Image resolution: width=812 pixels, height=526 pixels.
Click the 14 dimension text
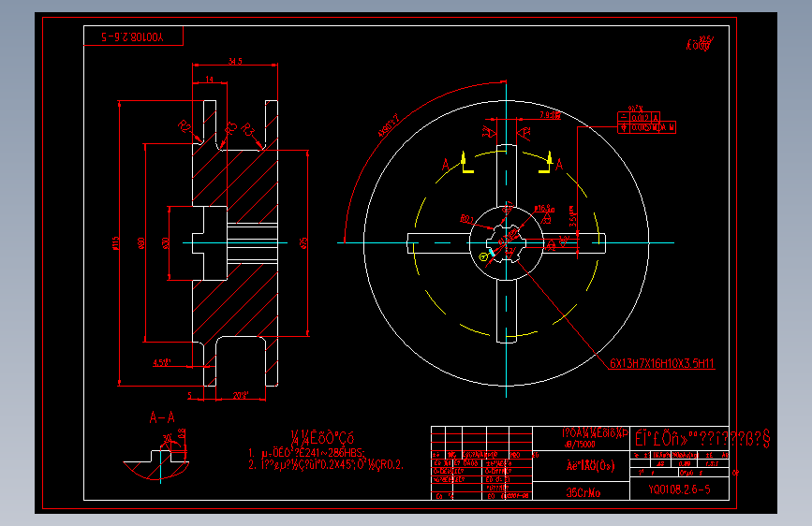click(x=209, y=80)
